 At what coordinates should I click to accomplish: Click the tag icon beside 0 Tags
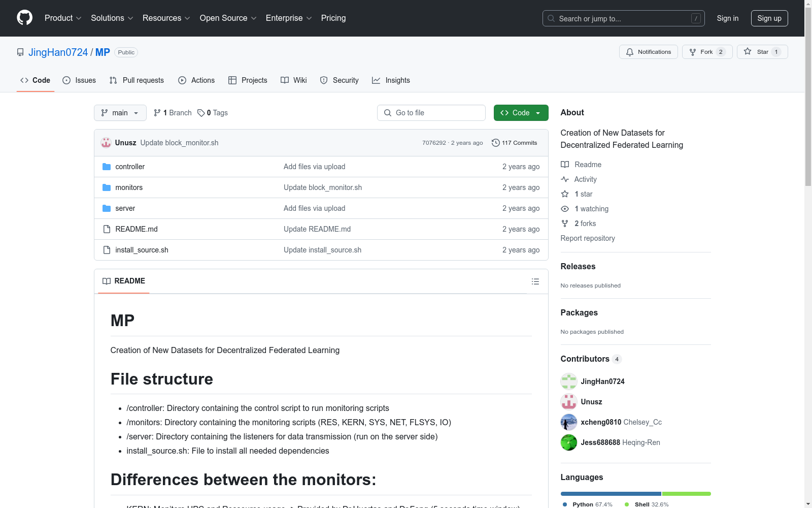tap(201, 113)
